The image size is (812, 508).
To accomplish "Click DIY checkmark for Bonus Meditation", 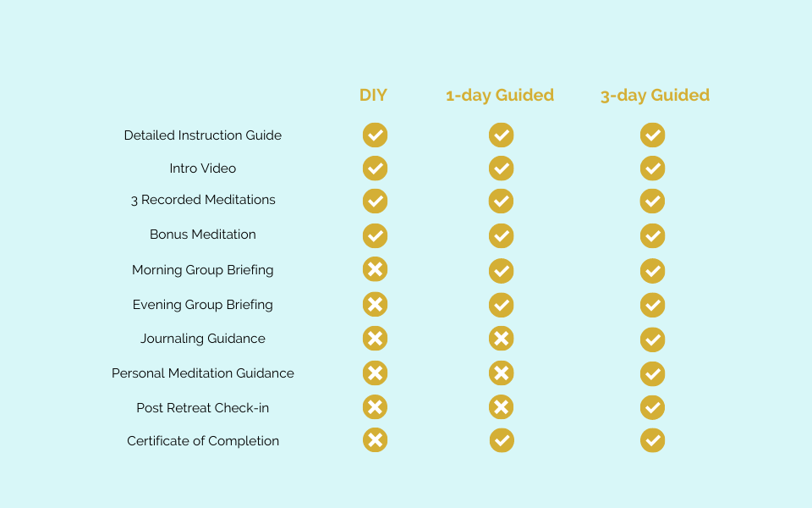I will coord(375,236).
